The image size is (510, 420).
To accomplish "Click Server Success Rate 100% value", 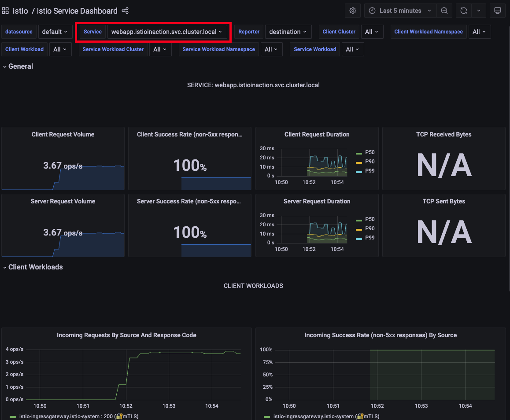I will pyautogui.click(x=190, y=232).
